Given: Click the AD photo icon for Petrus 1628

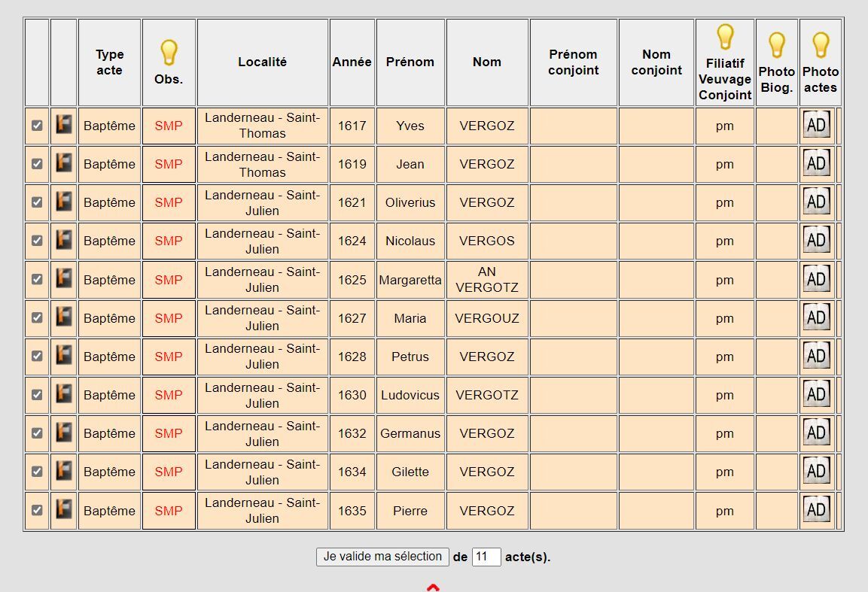Looking at the screenshot, I should click(817, 356).
